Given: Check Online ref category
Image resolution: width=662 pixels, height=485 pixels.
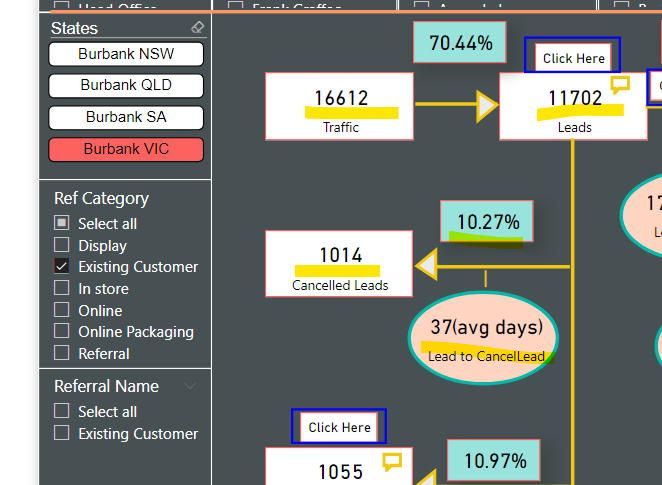Looking at the screenshot, I should pos(62,310).
